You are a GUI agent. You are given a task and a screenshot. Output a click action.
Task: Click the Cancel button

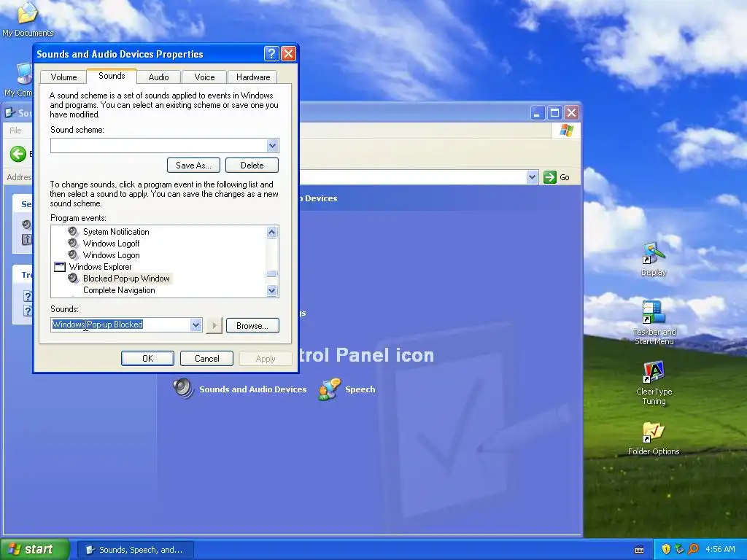tap(206, 359)
